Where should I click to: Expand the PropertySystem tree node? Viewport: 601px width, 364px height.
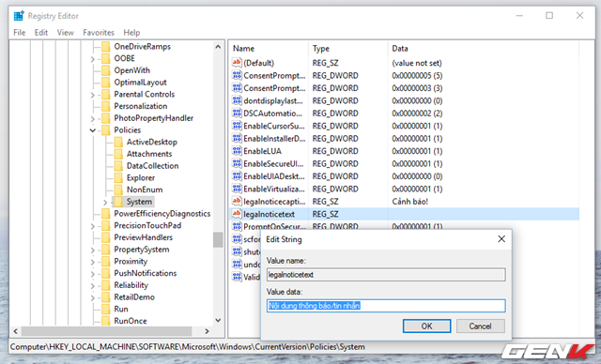93,250
